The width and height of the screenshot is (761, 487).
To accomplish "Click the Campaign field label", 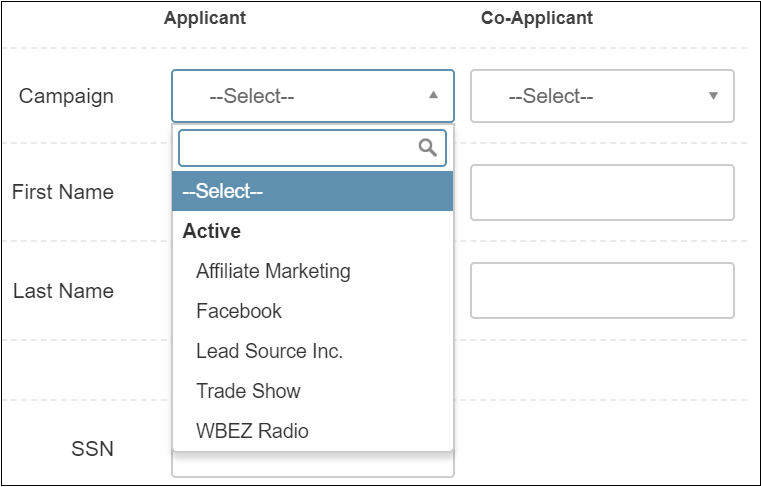I will 66,96.
